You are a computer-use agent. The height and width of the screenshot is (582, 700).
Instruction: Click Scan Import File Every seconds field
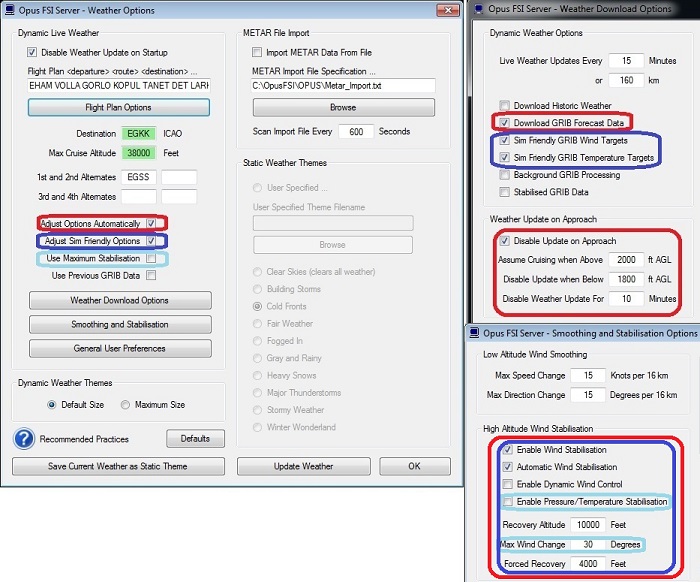[356, 132]
